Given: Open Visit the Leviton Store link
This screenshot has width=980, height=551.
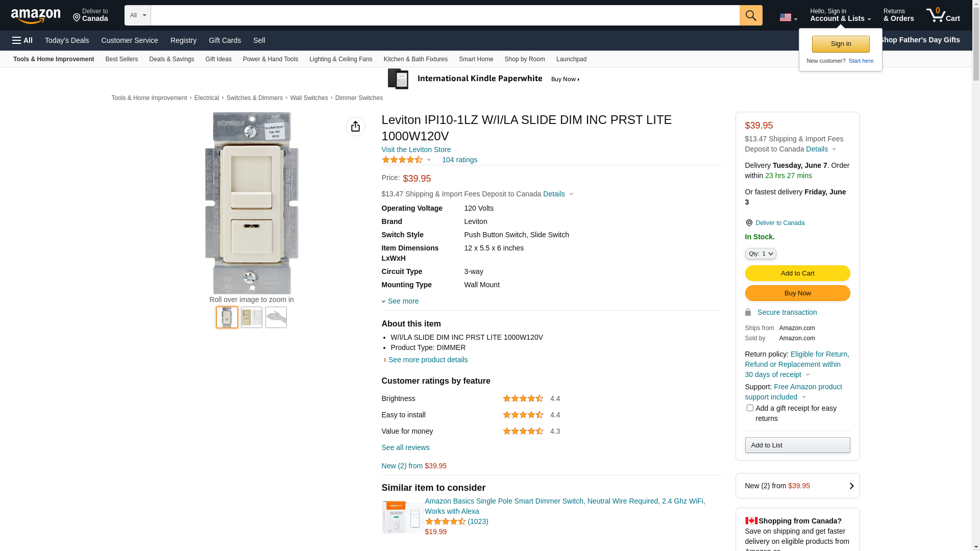Looking at the screenshot, I should [x=416, y=149].
